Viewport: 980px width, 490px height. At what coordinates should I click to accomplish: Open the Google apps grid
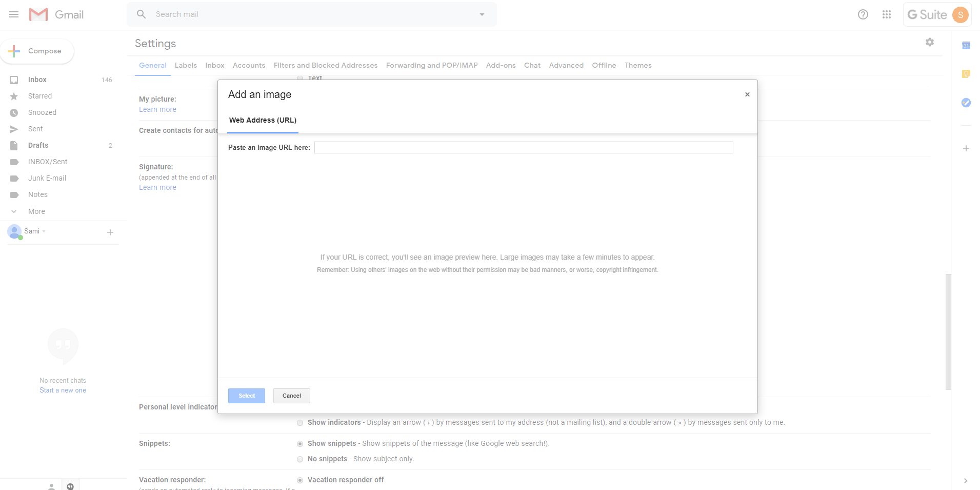887,14
